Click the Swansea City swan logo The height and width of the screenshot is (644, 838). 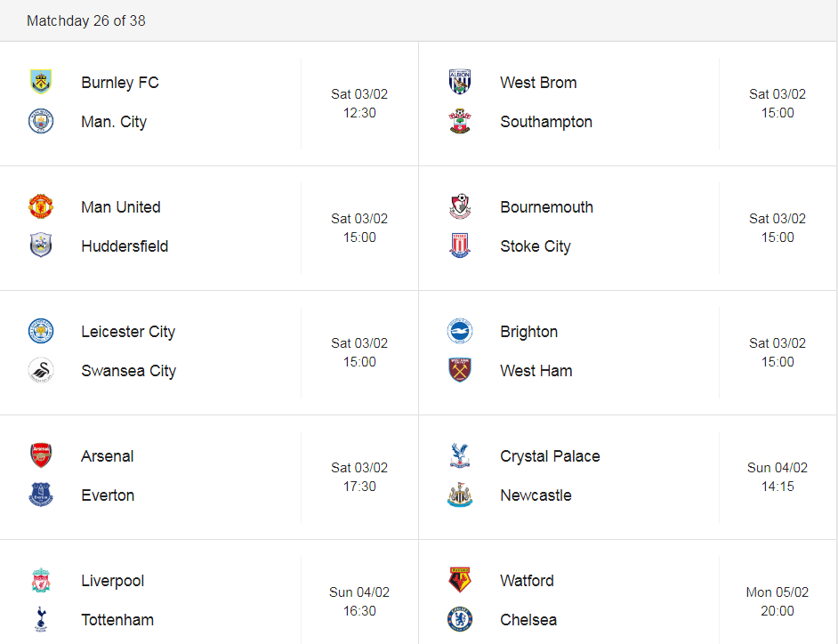pos(41,370)
